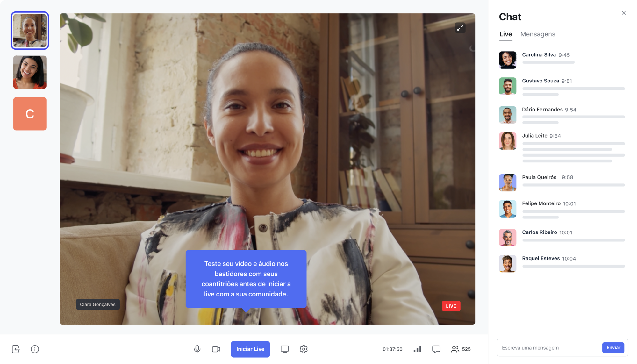This screenshot has width=637, height=364.
Task: Turn off the camera
Action: click(216, 349)
